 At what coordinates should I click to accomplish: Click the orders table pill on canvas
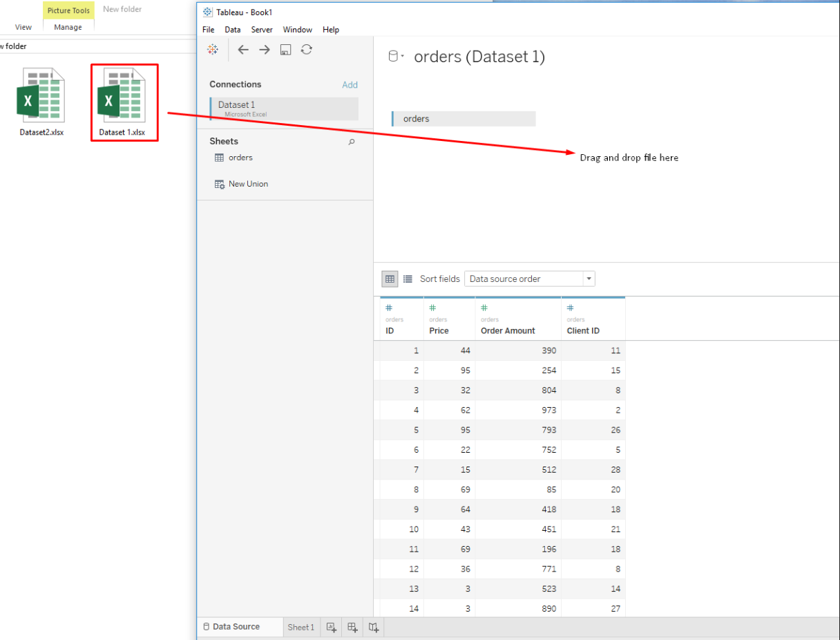pyautogui.click(x=464, y=119)
